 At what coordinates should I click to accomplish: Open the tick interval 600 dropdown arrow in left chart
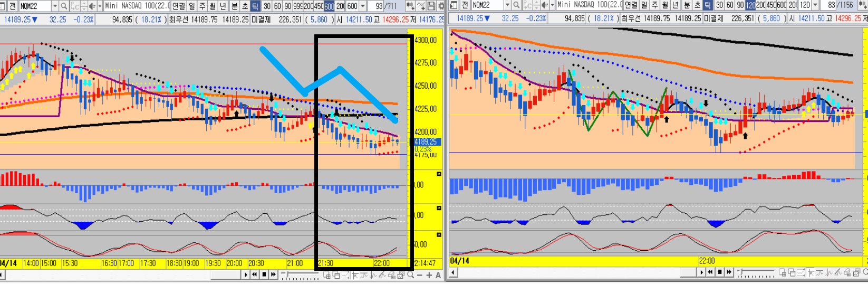pos(363,6)
